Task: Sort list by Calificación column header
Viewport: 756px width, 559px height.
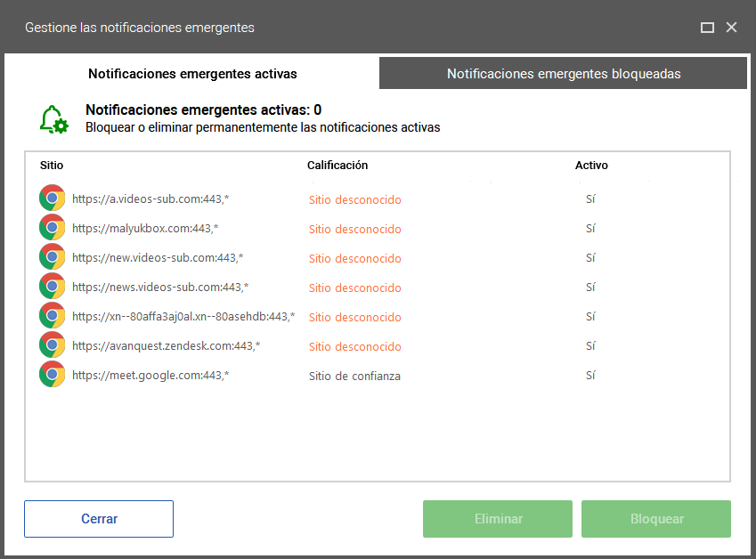Action: (x=337, y=166)
